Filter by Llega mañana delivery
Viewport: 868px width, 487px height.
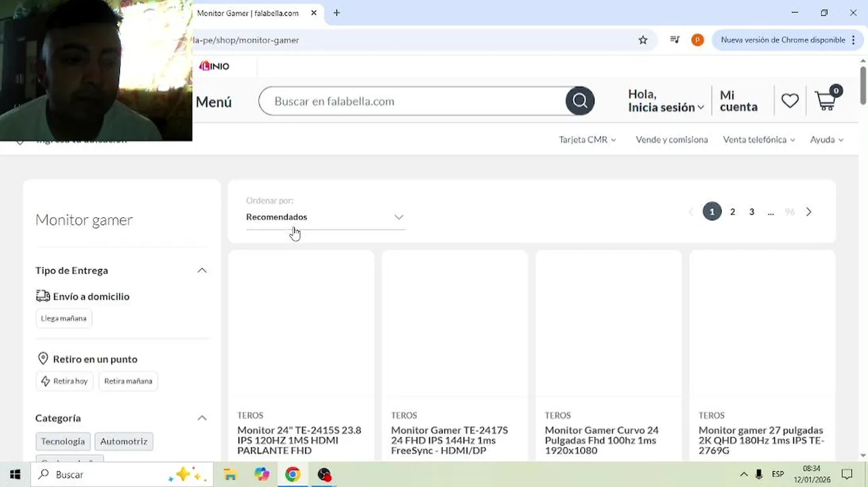64,318
